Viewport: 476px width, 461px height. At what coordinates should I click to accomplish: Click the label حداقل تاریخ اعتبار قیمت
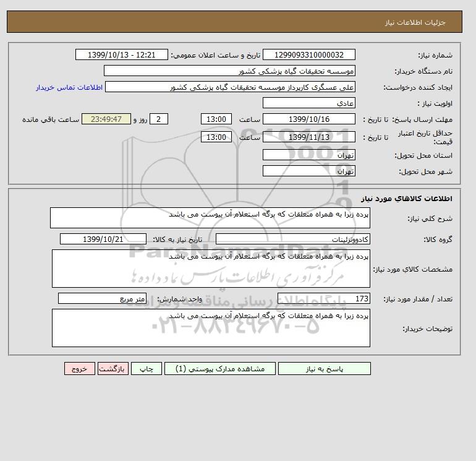[425, 137]
